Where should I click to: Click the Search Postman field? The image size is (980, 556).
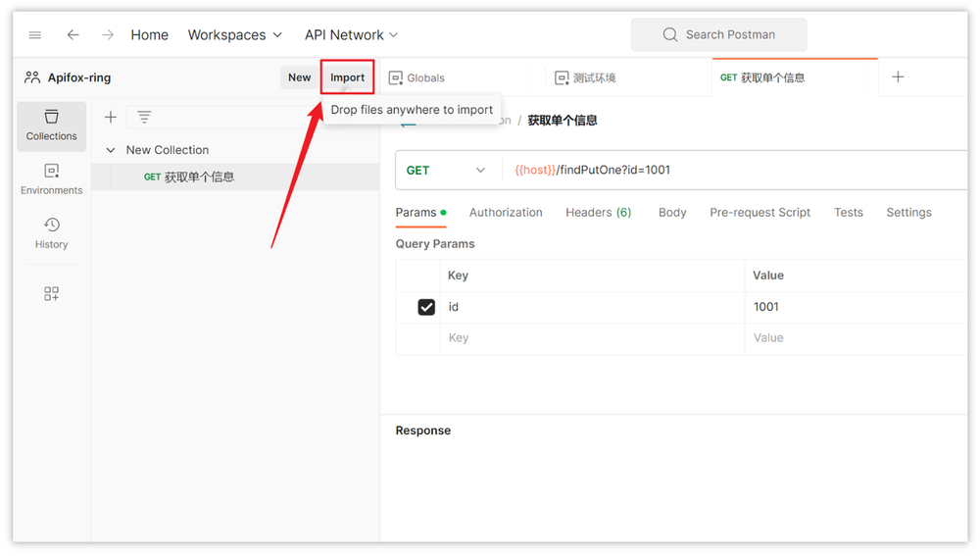pos(719,34)
